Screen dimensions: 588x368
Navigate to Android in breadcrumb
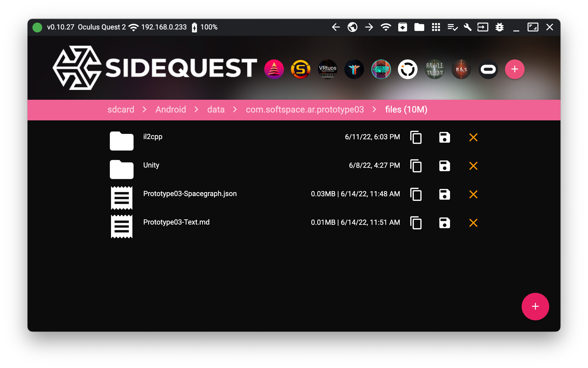(x=171, y=110)
